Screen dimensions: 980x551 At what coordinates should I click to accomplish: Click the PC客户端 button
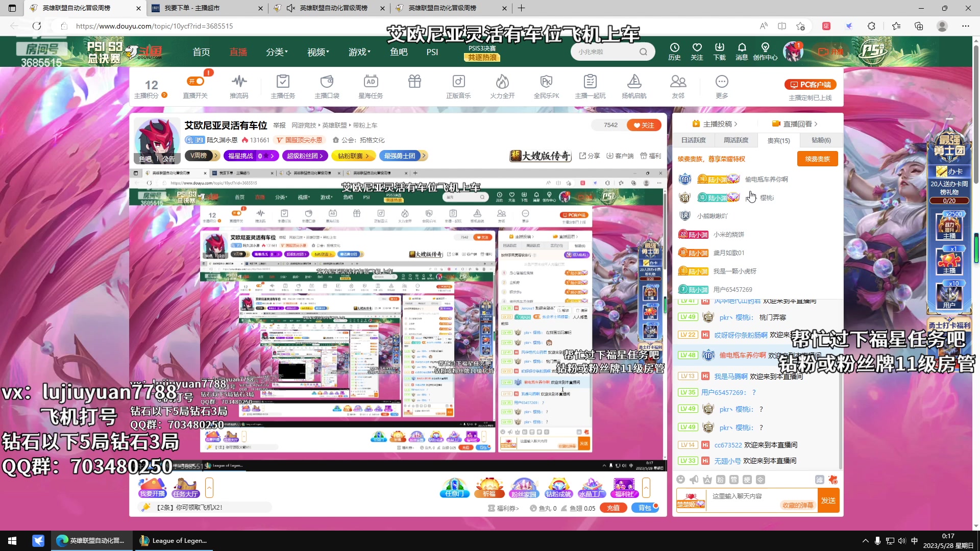click(810, 85)
